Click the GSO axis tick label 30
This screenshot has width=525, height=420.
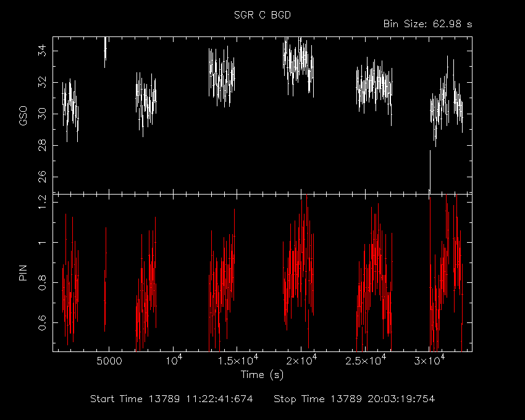click(x=42, y=114)
